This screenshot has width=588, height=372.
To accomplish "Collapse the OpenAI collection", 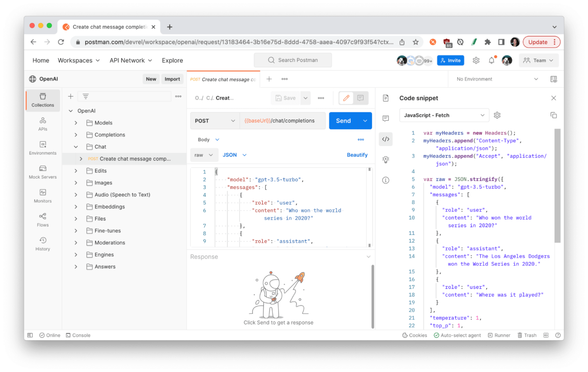I will [70, 111].
